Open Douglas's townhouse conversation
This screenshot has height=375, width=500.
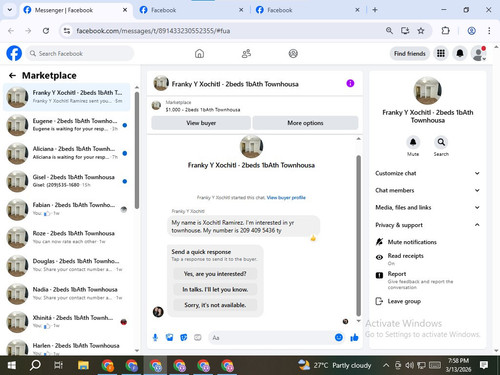click(x=66, y=265)
